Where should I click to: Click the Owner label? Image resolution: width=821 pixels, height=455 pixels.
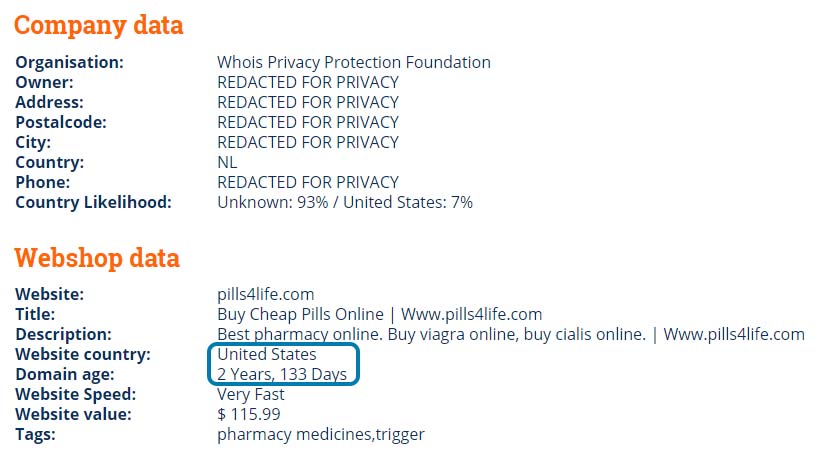(45, 82)
